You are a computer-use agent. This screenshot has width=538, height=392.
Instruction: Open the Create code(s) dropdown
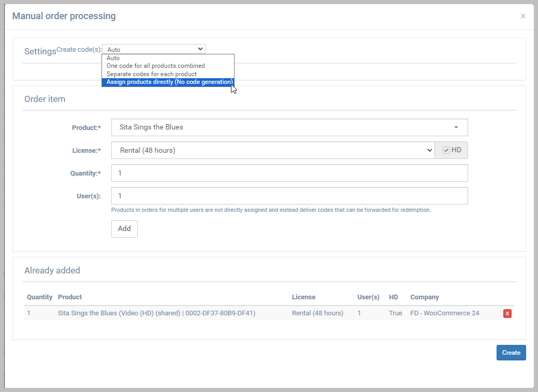coord(154,49)
